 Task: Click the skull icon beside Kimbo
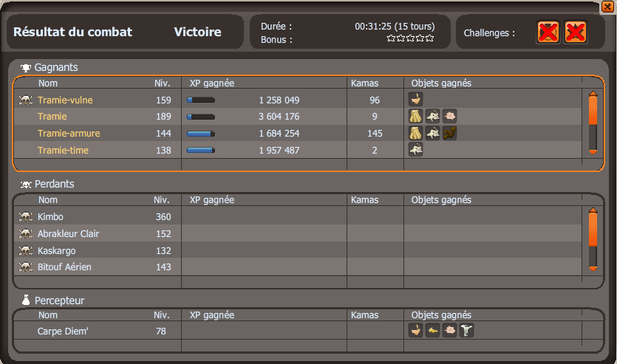pyautogui.click(x=26, y=217)
